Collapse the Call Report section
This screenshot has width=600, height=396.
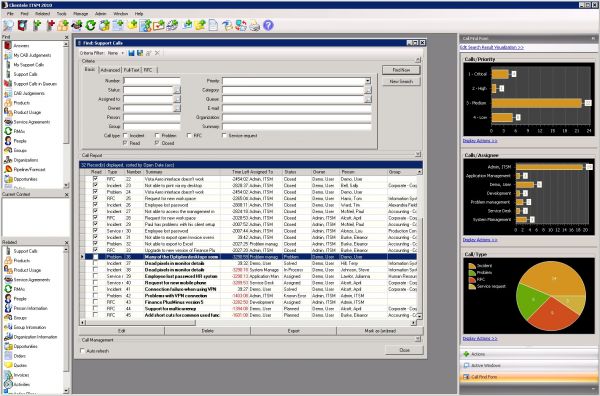pos(418,155)
